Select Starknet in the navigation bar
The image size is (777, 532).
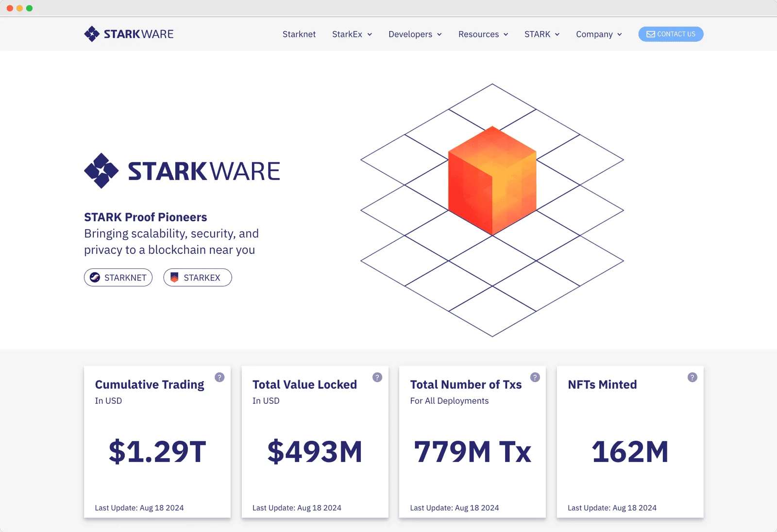[299, 34]
